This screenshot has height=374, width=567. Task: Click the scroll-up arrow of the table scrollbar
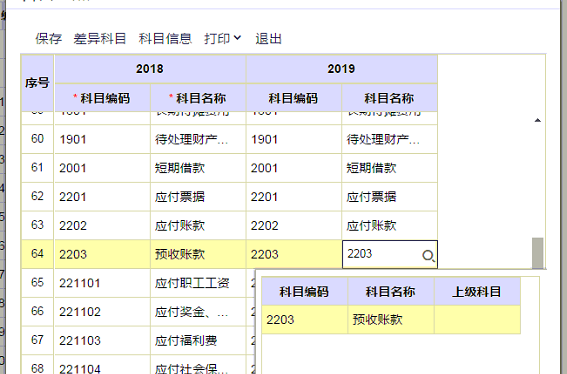(538, 120)
